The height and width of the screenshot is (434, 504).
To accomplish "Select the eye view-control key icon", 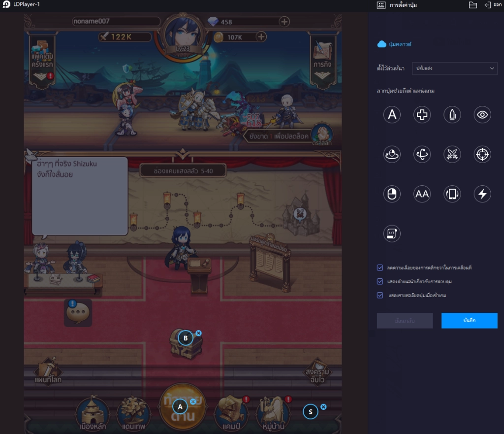I will click(482, 114).
